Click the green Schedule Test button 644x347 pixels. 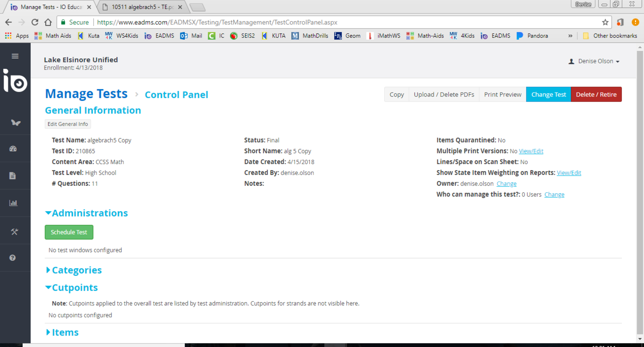[69, 232]
